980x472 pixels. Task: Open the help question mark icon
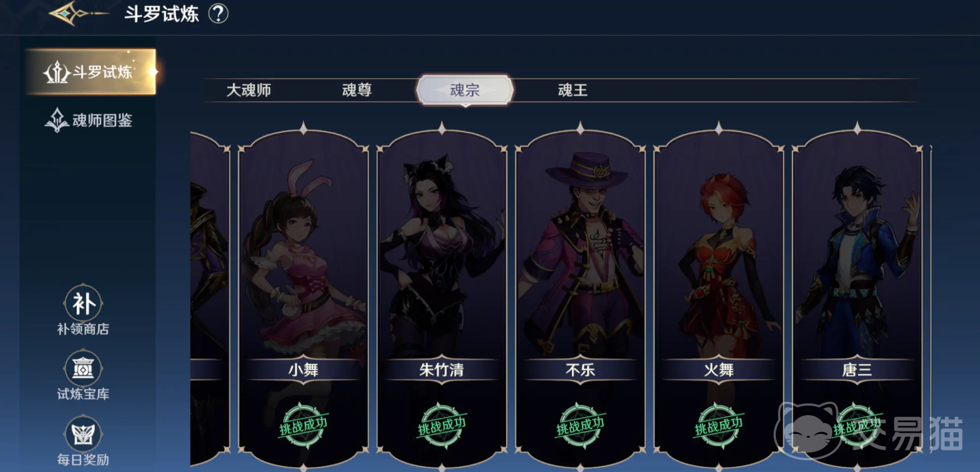click(218, 13)
